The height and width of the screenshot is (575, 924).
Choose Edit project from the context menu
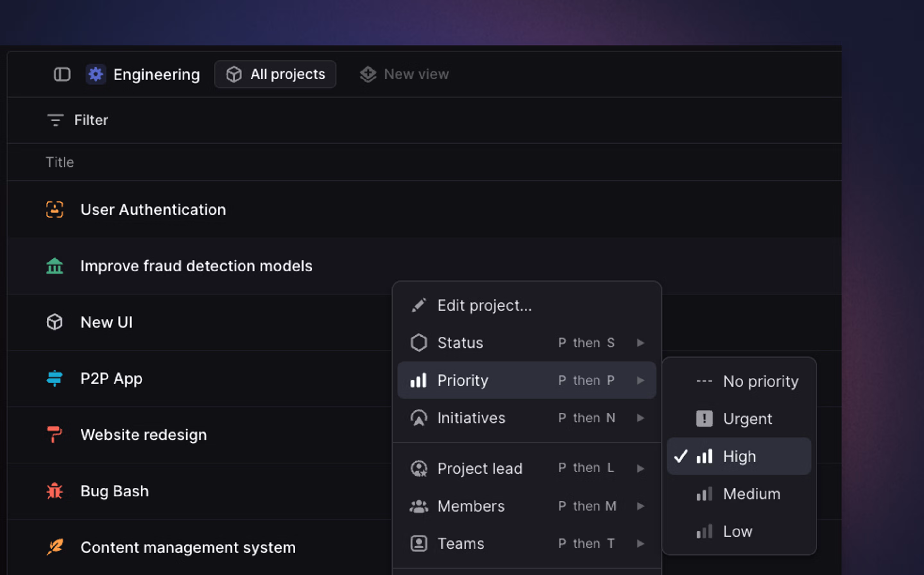coord(484,305)
